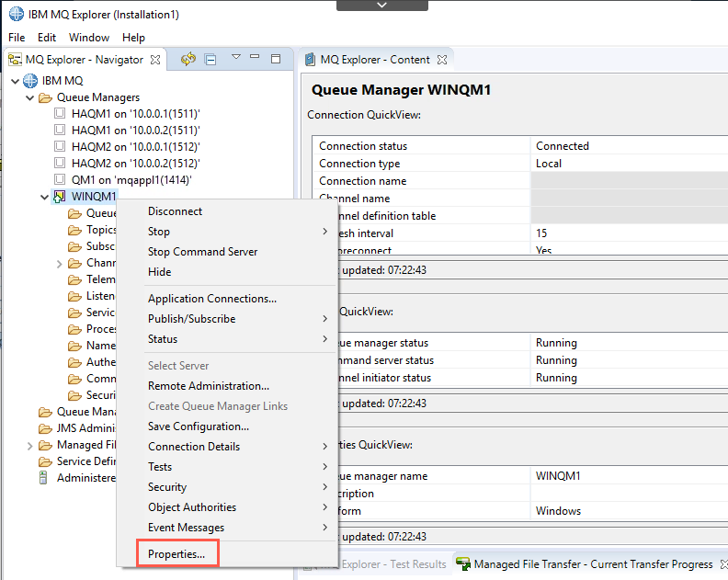
Task: Open Application Connections dialog
Action: click(212, 299)
